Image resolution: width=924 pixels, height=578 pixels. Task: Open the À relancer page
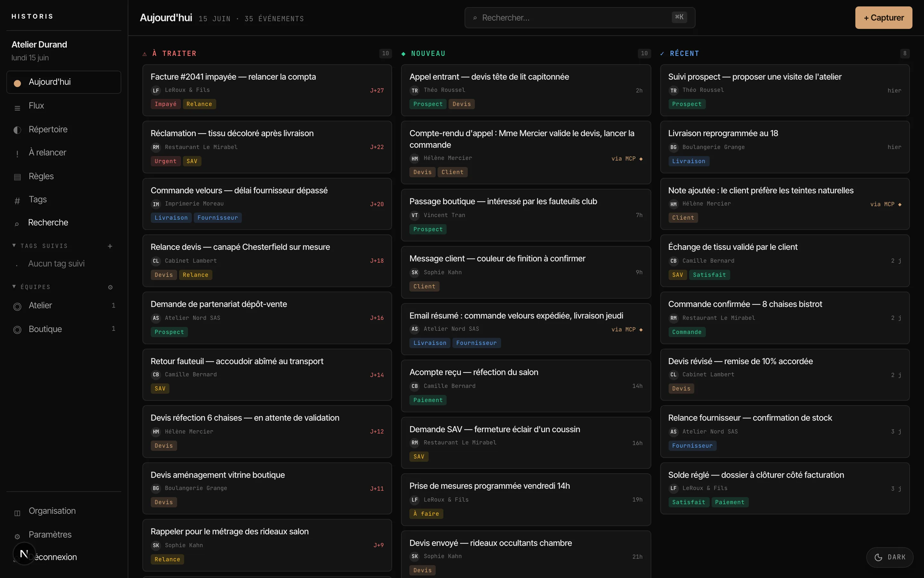(64, 153)
